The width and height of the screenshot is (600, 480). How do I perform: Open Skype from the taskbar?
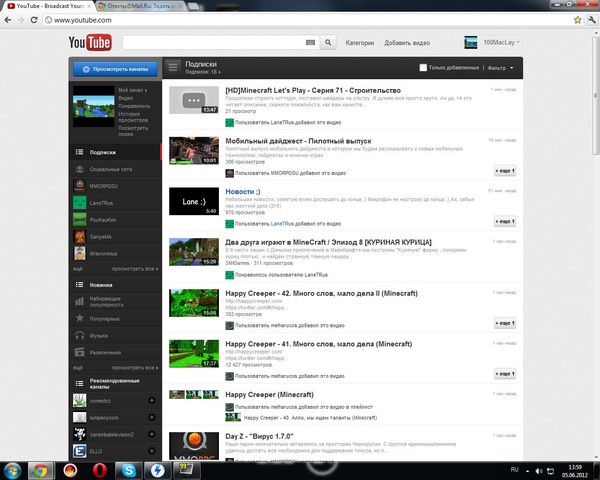click(129, 470)
